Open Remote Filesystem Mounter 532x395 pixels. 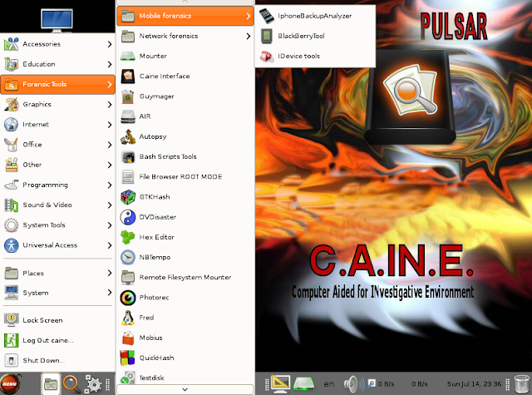(x=185, y=277)
